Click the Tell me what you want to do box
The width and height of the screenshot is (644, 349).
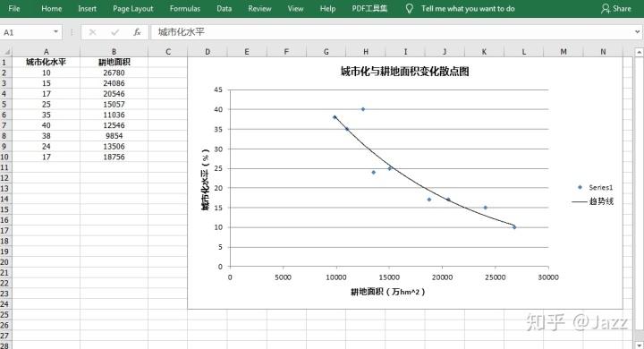pyautogui.click(x=468, y=9)
